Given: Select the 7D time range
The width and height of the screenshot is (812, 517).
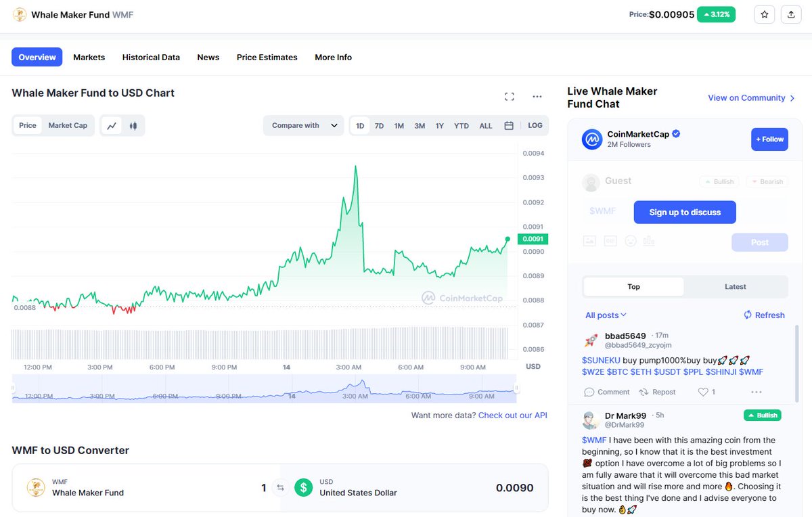Looking at the screenshot, I should click(x=379, y=126).
